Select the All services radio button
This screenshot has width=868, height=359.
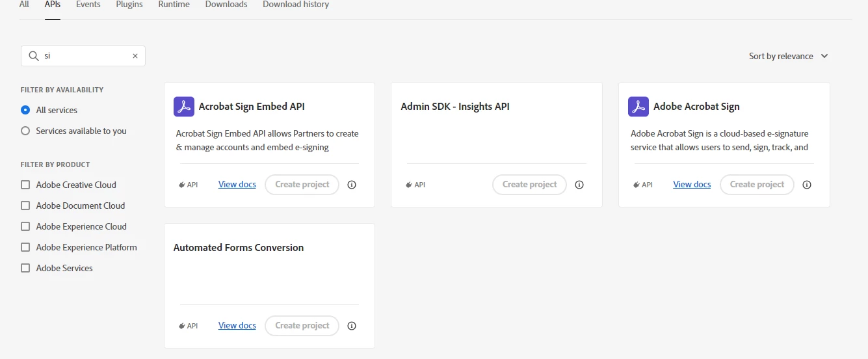coord(25,110)
